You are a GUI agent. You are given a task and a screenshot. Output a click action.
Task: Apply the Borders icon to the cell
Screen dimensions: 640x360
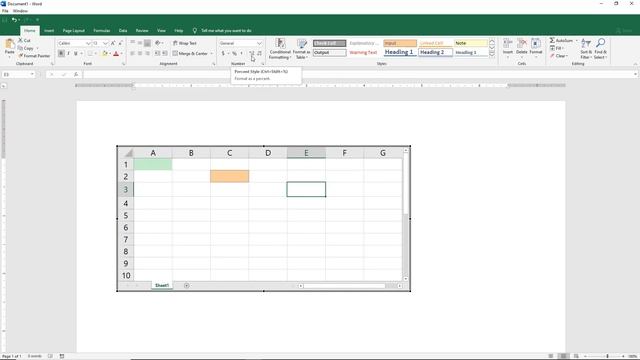point(90,53)
